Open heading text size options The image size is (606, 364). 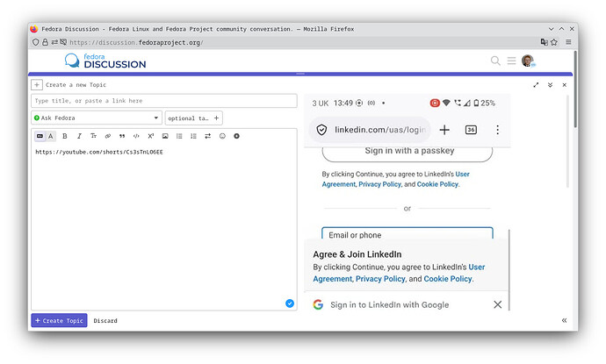93,136
